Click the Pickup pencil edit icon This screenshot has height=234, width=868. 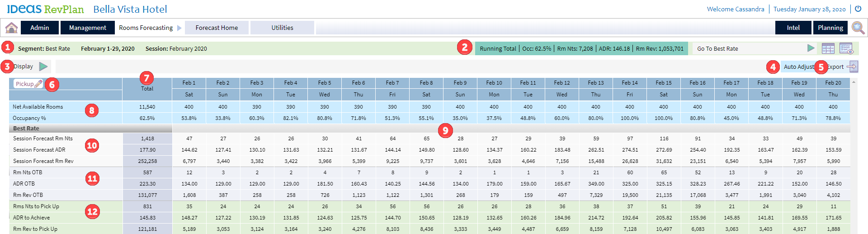tap(38, 84)
